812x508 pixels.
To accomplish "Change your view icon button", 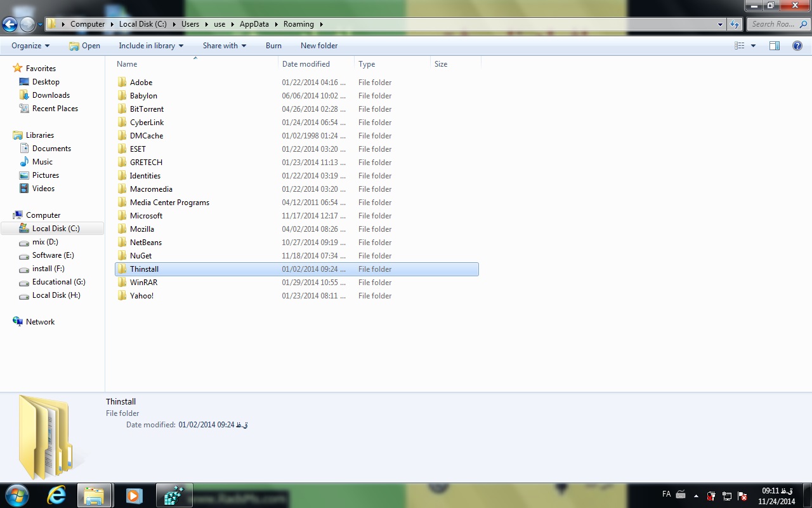I will click(x=739, y=46).
